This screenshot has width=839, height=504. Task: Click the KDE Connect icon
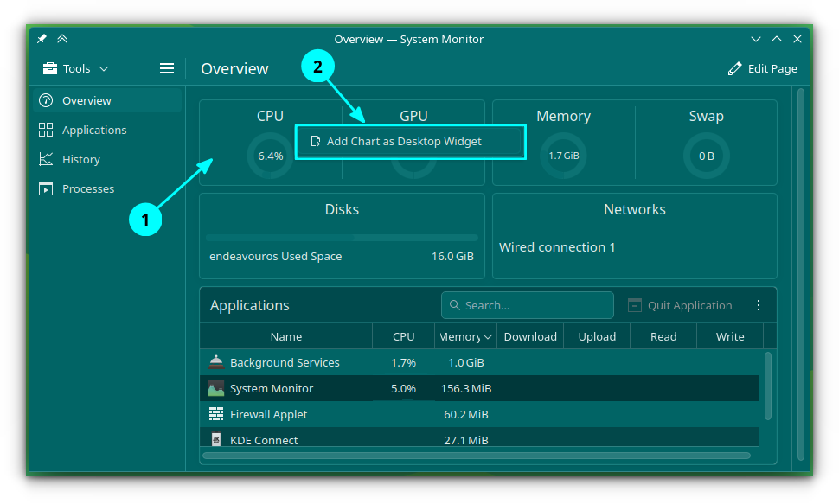[x=216, y=440]
